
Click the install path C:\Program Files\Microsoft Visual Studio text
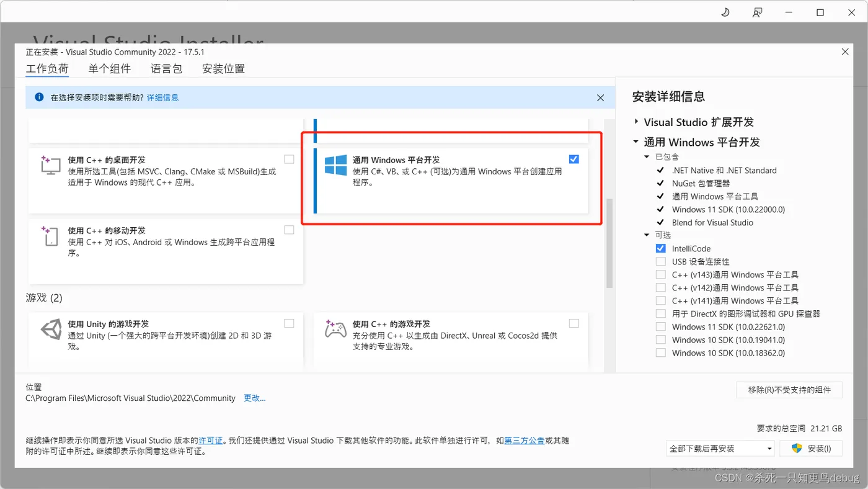tap(130, 398)
